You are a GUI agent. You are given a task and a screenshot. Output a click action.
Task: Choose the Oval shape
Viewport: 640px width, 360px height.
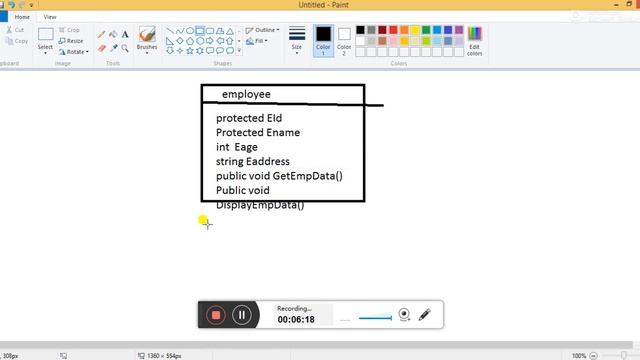tap(190, 31)
